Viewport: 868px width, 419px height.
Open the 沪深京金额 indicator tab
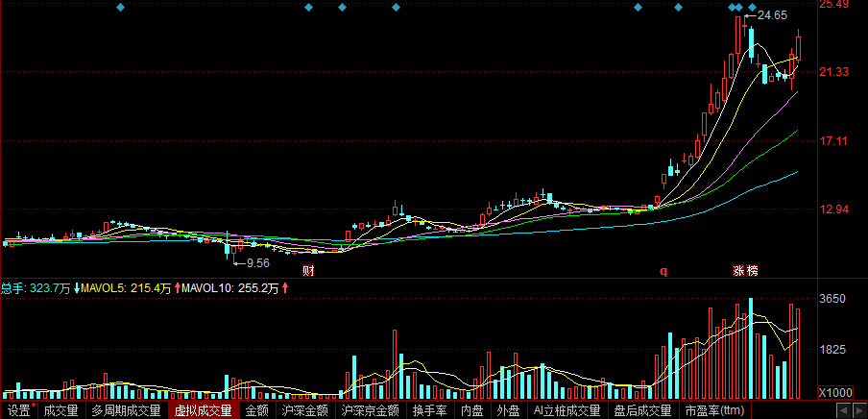coord(370,410)
